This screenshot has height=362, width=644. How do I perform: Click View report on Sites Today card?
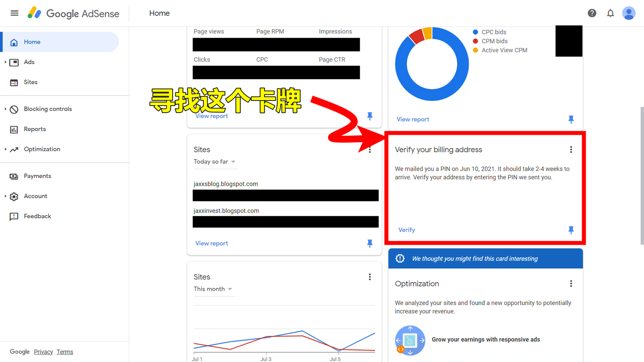click(212, 243)
